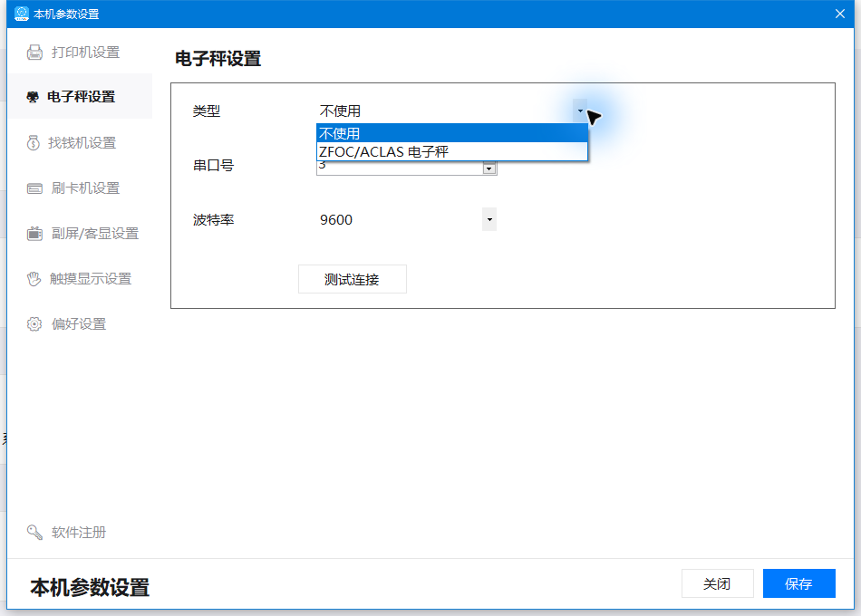The height and width of the screenshot is (616, 861).
Task: Click the 类型 combo box value 不使用
Action: 341,111
